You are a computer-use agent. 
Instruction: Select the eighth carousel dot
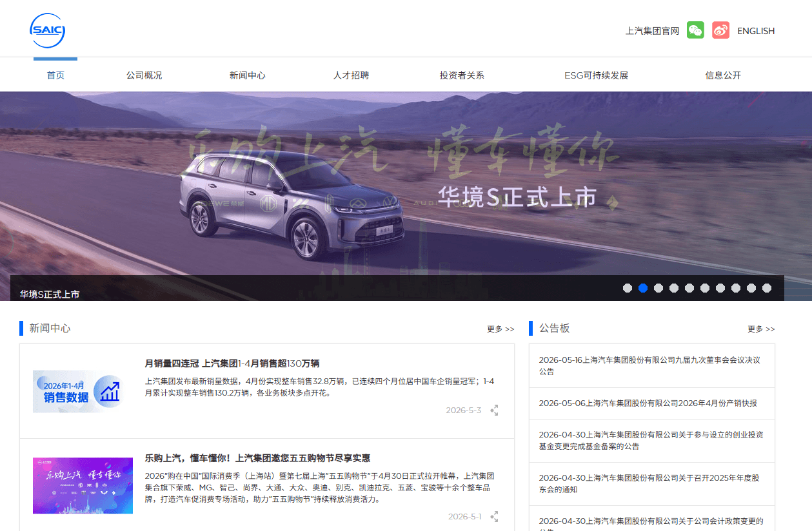click(736, 288)
